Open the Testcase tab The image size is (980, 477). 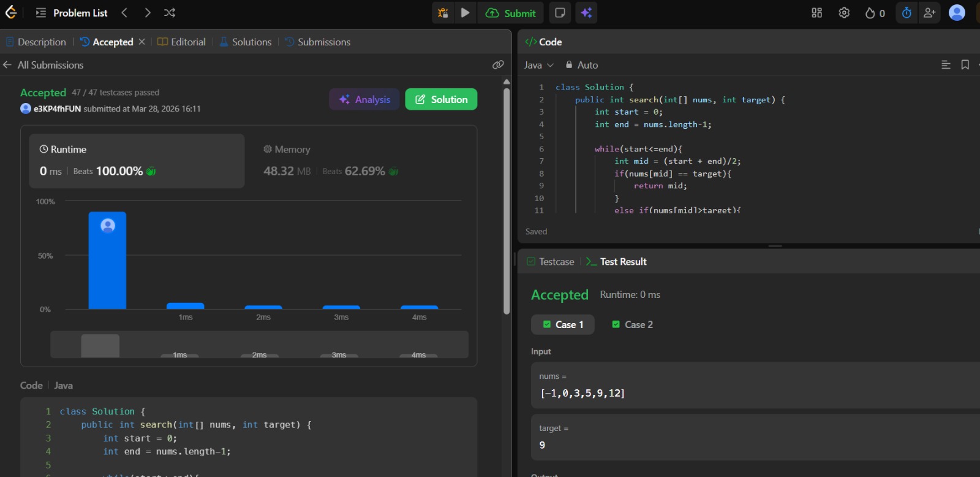coord(551,262)
